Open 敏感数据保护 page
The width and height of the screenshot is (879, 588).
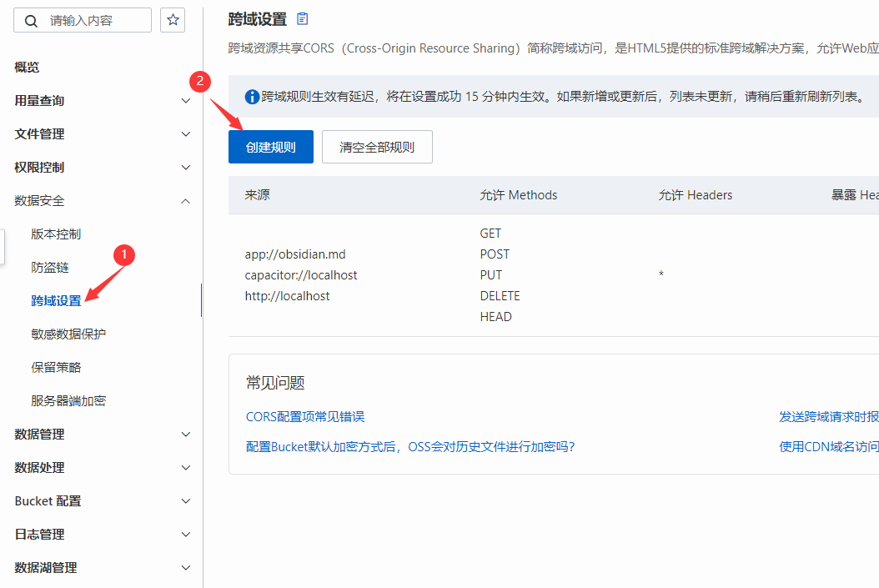68,334
